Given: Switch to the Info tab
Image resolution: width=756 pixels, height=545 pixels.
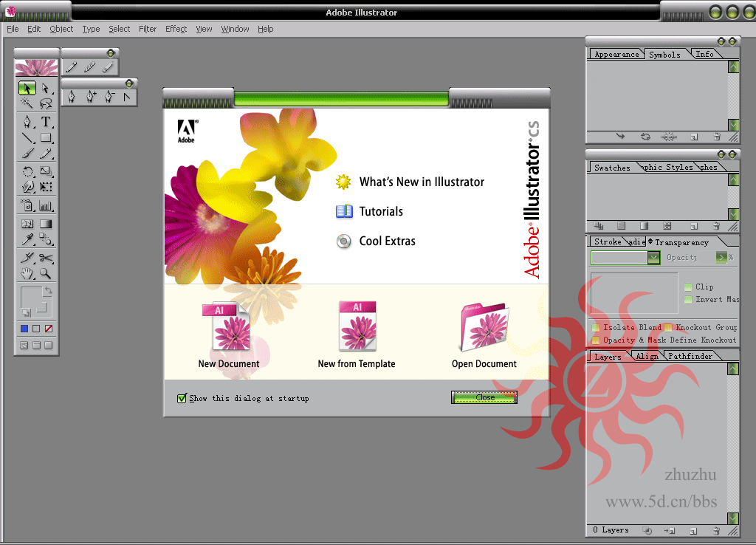Looking at the screenshot, I should coord(704,55).
